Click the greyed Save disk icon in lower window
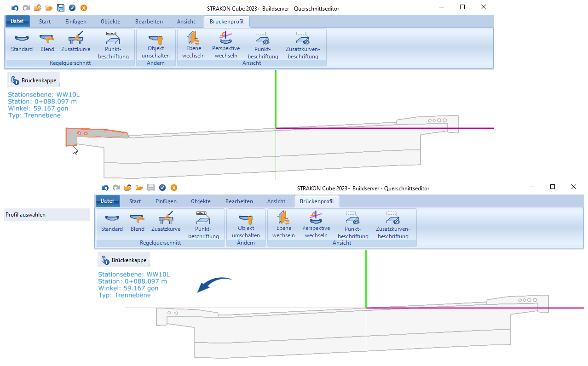The width and height of the screenshot is (588, 366). (150, 188)
